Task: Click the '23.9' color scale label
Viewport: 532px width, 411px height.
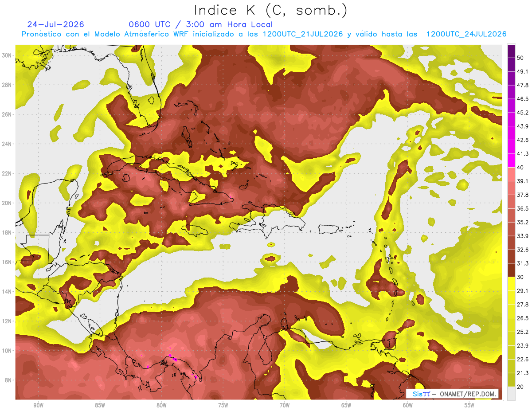Action: coord(522,346)
